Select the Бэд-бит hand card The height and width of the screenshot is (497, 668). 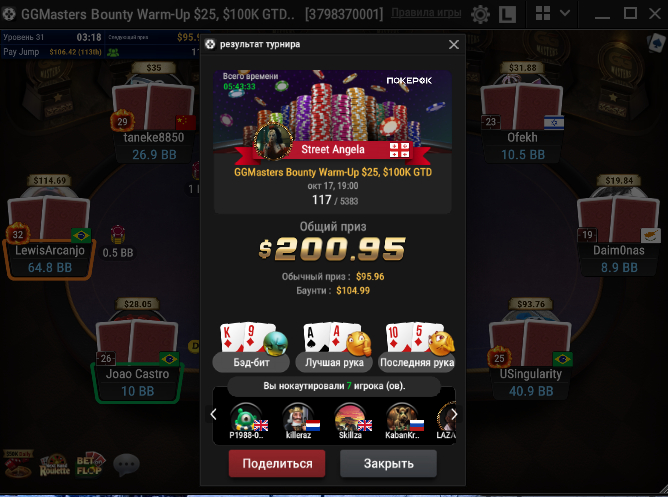tap(251, 347)
